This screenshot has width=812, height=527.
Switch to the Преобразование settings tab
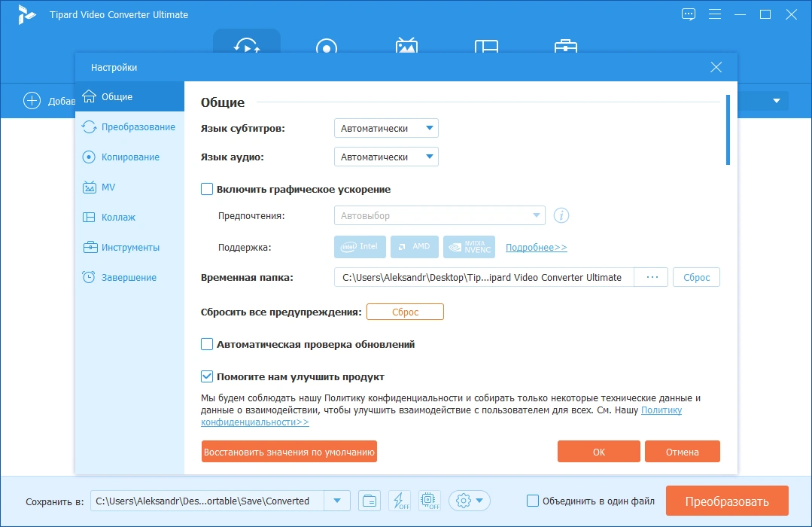tap(129, 126)
